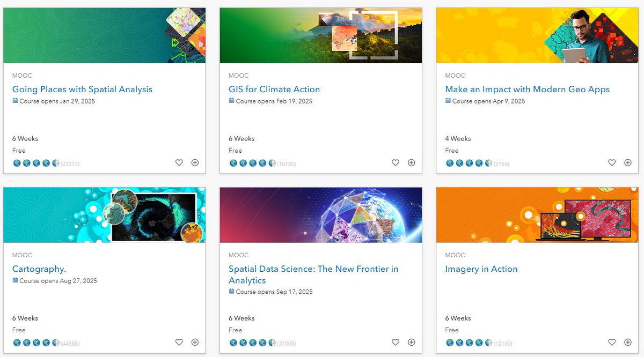Image resolution: width=644 pixels, height=357 pixels.
Task: Click heart icon on GIS for Climate Action
Action: click(396, 163)
